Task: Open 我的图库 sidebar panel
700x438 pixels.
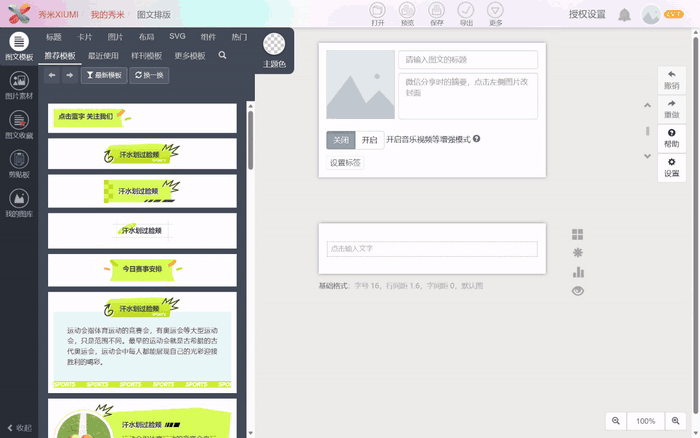Action: [x=19, y=203]
